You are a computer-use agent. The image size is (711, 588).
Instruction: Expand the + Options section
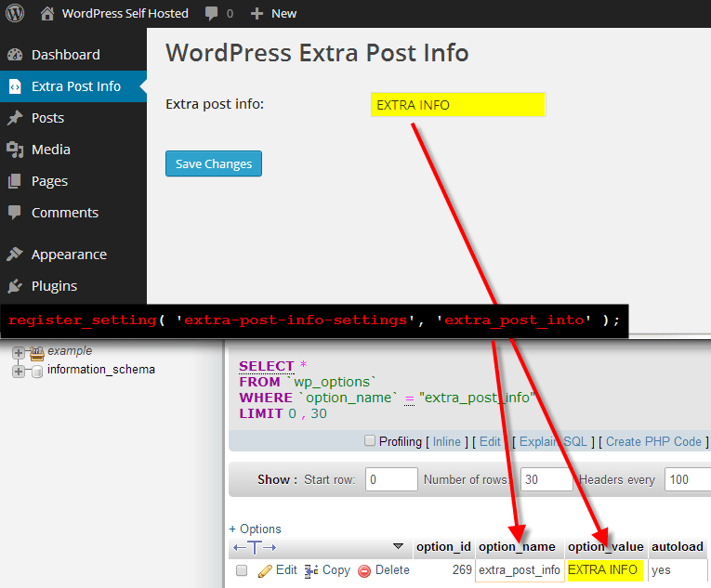point(256,529)
